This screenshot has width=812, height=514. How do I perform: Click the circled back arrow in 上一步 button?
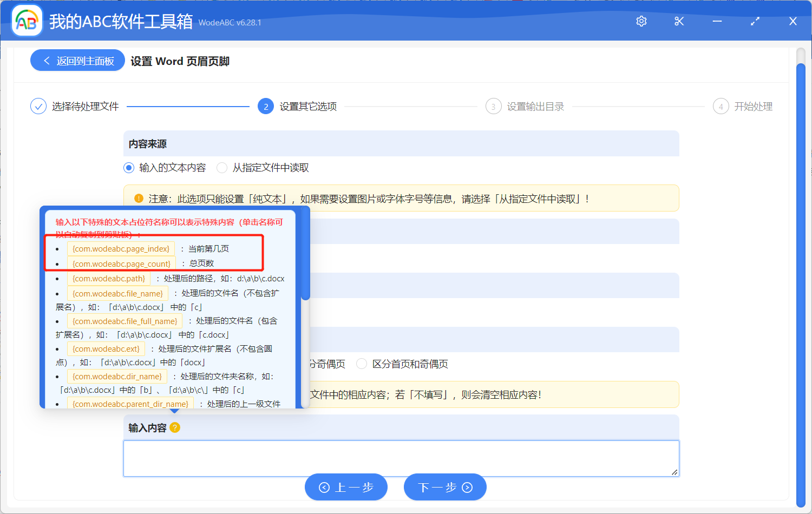pyautogui.click(x=324, y=487)
